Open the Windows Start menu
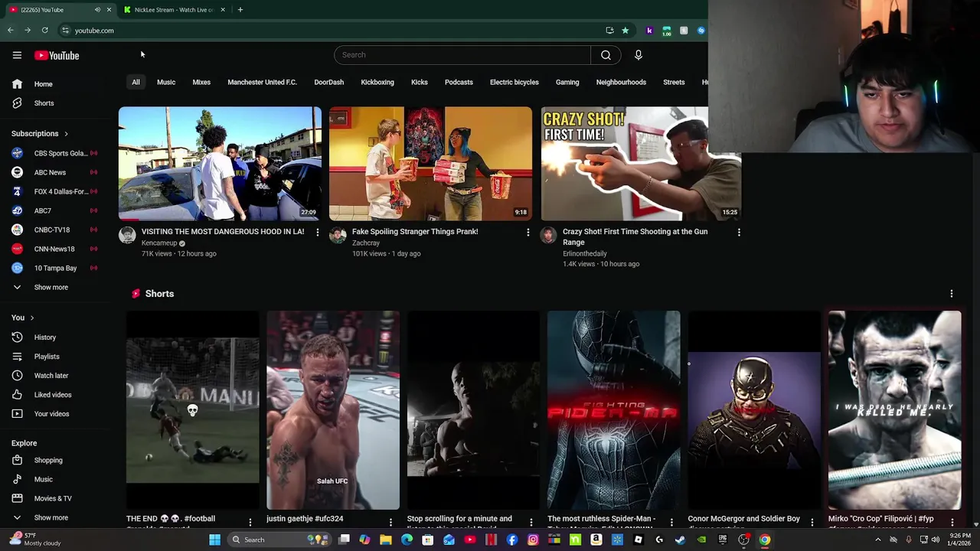980x551 pixels. click(x=215, y=540)
